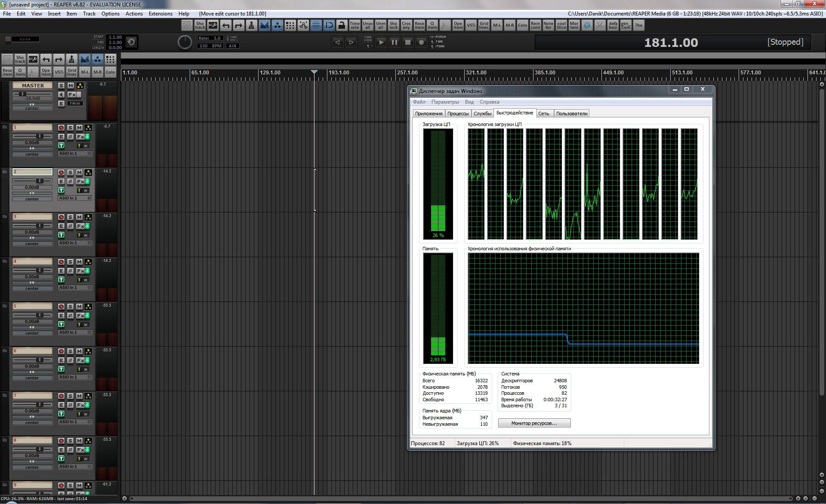
Task: Solo track 5
Action: tap(70, 307)
